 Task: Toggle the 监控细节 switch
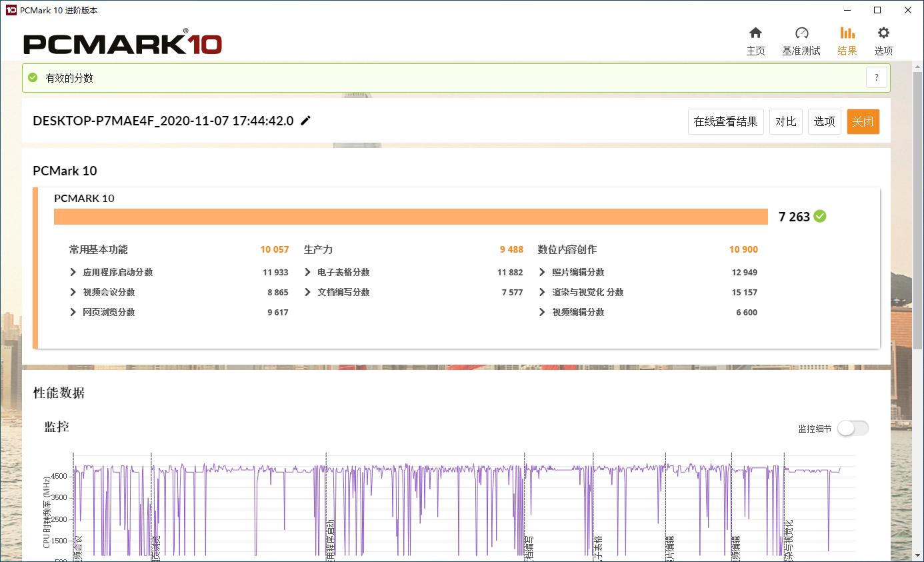tap(853, 429)
